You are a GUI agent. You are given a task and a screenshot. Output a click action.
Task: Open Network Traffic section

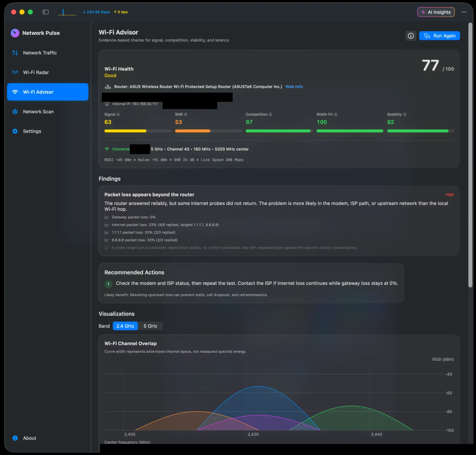click(48, 53)
